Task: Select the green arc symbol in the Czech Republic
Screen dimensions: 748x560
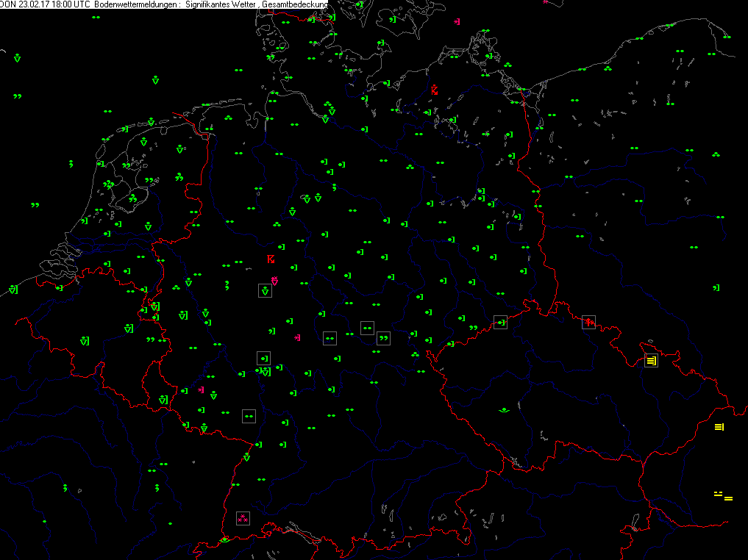Action: pyautogui.click(x=505, y=410)
